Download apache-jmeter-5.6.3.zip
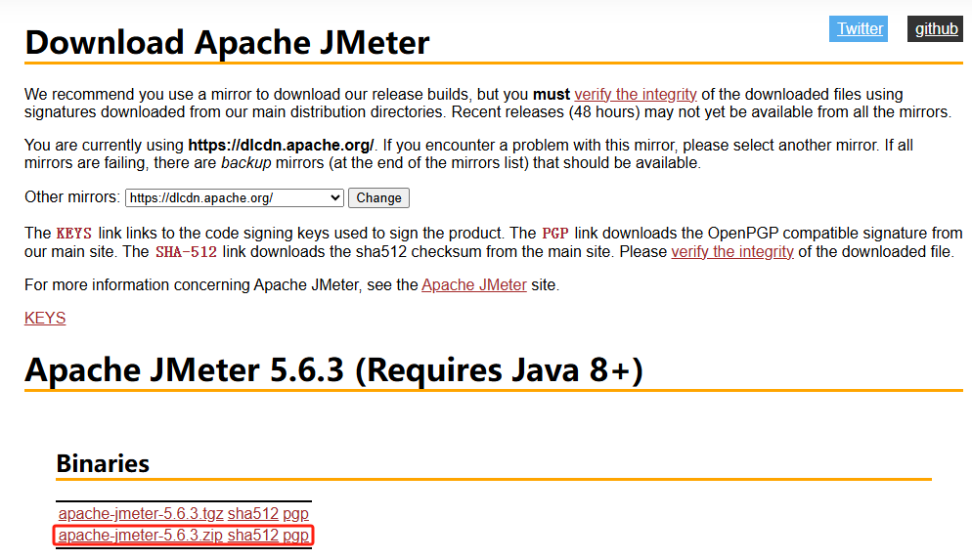 pyautogui.click(x=141, y=536)
